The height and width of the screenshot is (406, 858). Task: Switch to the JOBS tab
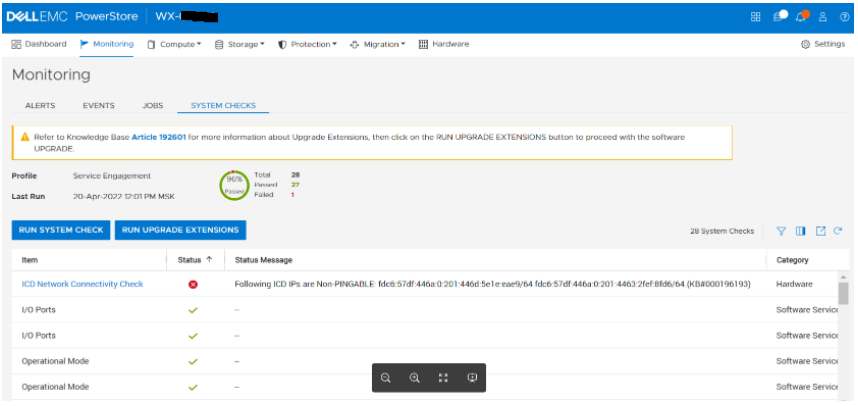point(153,106)
